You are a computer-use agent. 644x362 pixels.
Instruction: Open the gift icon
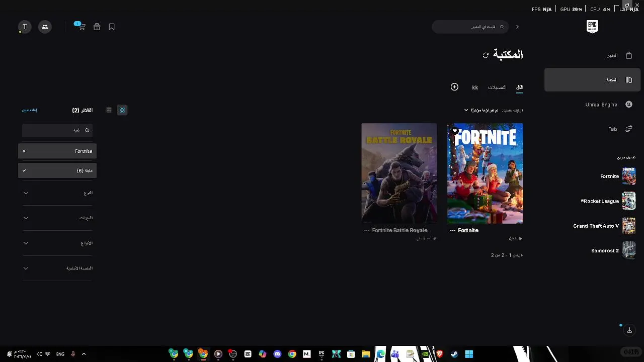tap(97, 27)
